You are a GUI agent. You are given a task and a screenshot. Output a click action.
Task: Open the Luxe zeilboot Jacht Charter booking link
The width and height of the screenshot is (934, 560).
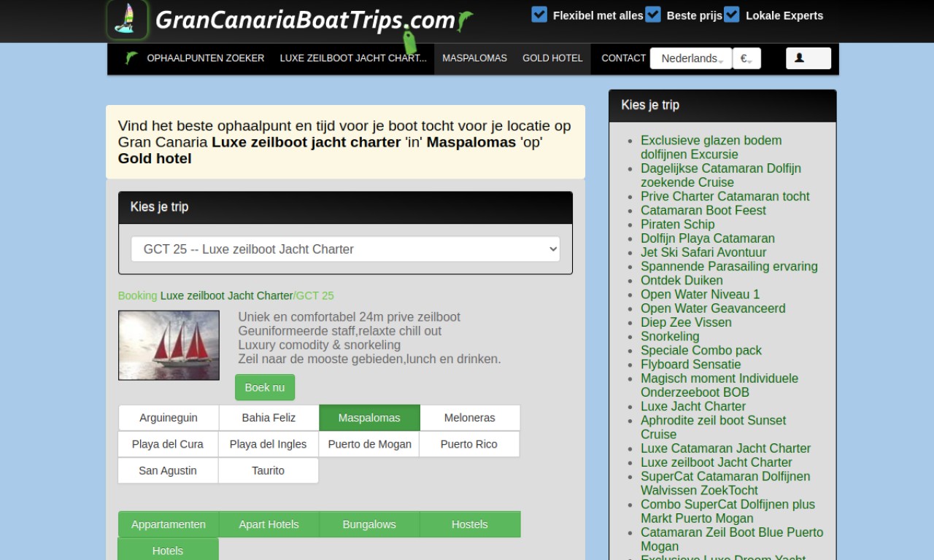(x=226, y=295)
